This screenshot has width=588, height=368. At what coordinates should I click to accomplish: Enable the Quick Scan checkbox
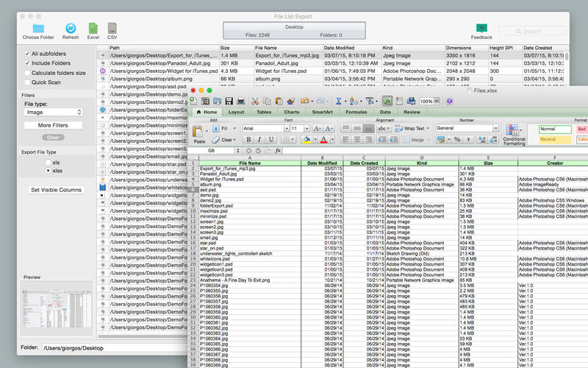tap(26, 82)
